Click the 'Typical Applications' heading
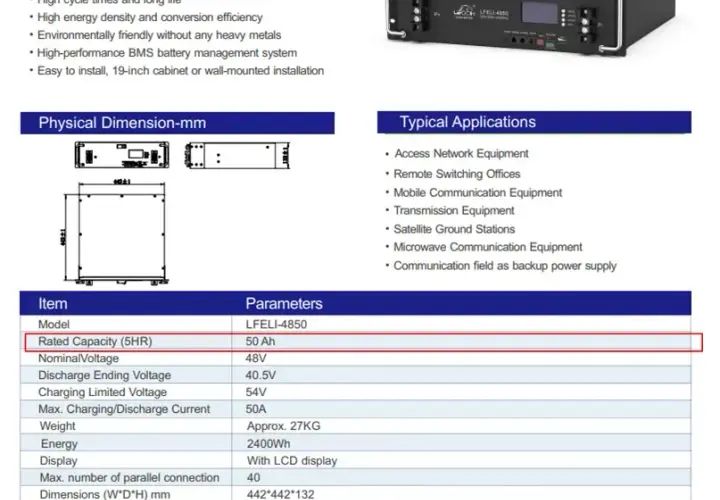 (x=467, y=122)
